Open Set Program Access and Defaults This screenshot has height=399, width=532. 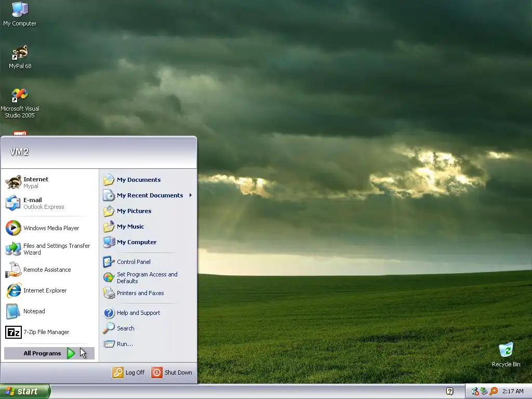tap(148, 277)
